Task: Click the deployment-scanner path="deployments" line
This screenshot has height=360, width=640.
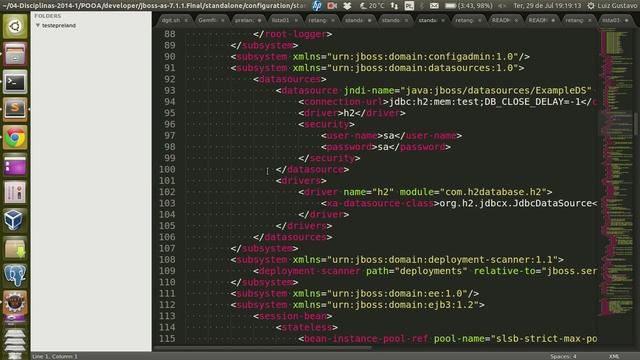Action: coord(425,271)
